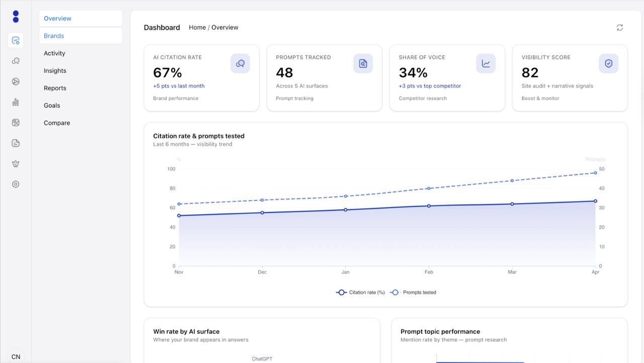Image resolution: width=644 pixels, height=363 pixels.
Task: Click the CN user avatar
Action: click(16, 356)
